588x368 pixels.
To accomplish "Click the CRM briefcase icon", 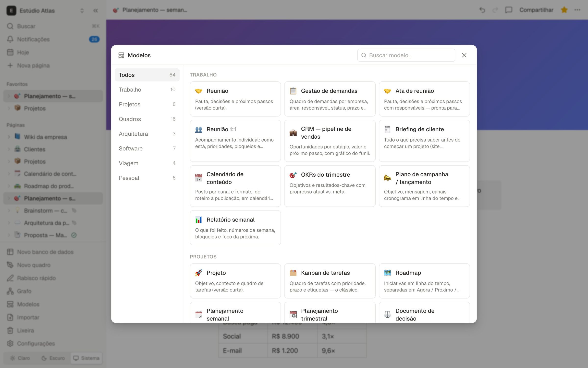I will tap(293, 133).
